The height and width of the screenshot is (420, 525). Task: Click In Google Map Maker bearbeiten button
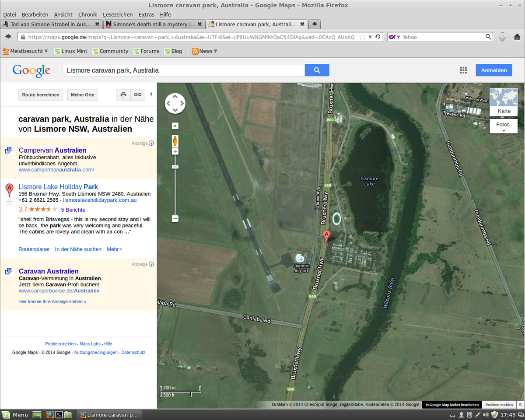coord(452,405)
